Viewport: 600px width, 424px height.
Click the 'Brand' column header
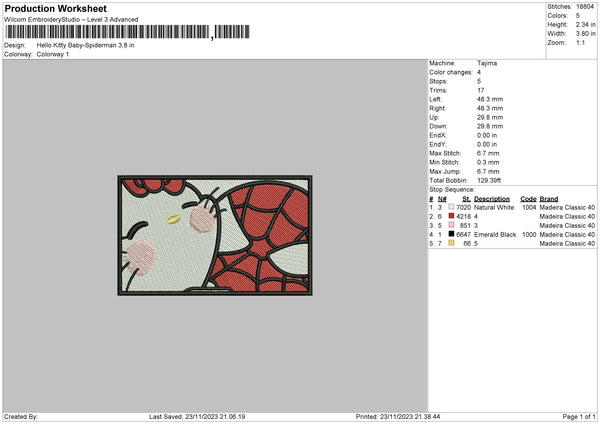point(549,199)
